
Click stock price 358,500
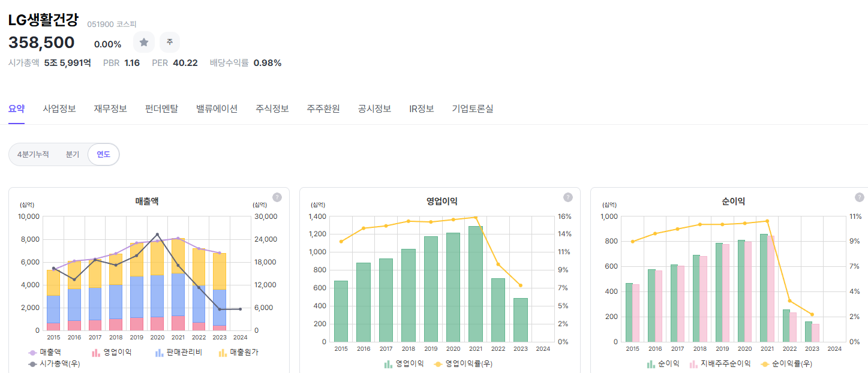click(41, 43)
